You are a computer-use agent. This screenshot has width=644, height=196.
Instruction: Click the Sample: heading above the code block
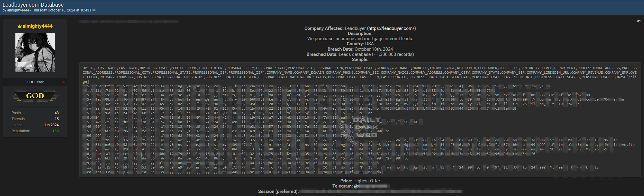tap(360, 59)
